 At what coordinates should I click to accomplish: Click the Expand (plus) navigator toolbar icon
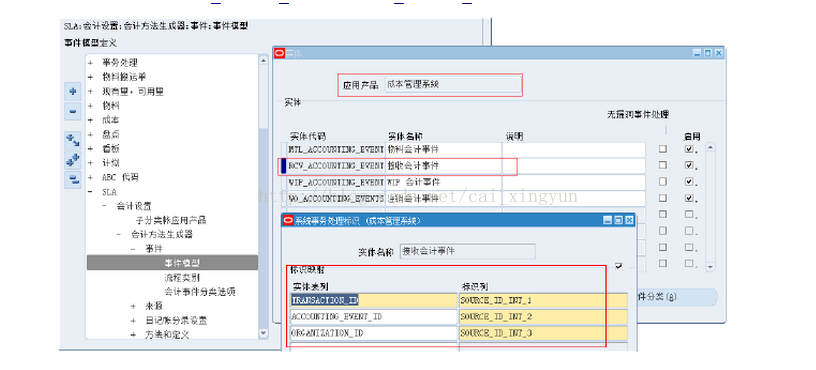(72, 92)
